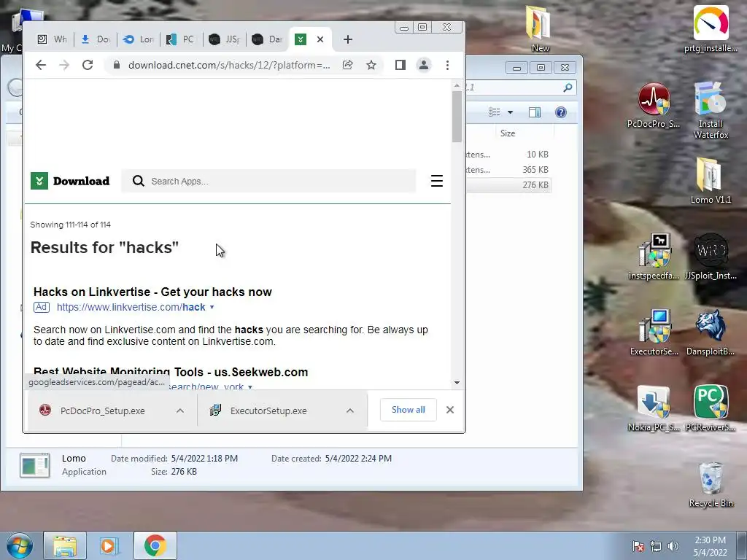Open 'Best Website Monitoring Tools' ad link
The image size is (747, 560).
pos(171,372)
